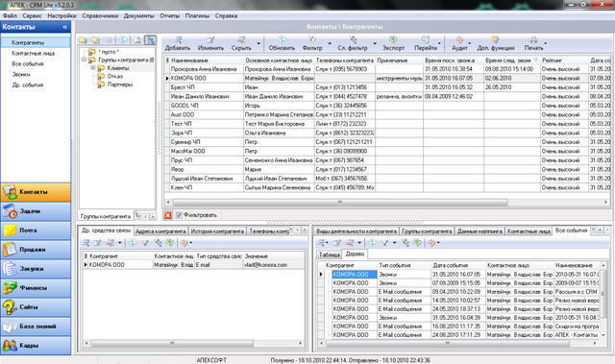This screenshot has width=615, height=364.
Task: Click the filter icon in the Все события toolbar
Action: (384, 243)
